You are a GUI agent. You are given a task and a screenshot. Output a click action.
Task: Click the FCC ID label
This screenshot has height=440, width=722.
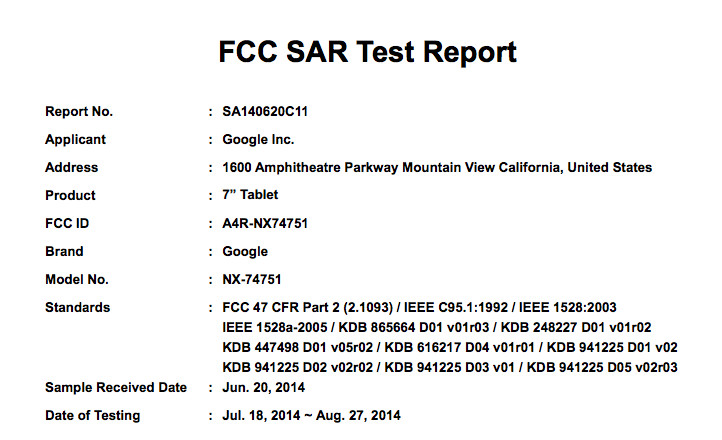67,223
